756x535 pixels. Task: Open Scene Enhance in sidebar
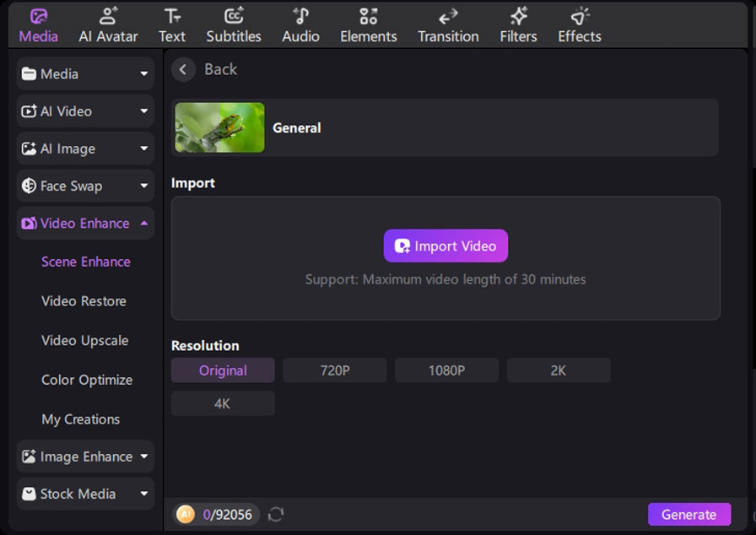tap(86, 262)
